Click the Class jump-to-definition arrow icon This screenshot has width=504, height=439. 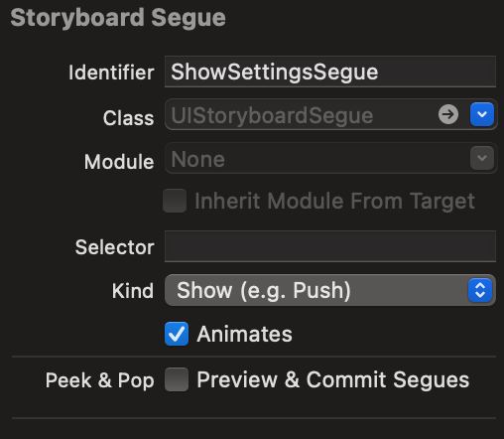click(448, 114)
